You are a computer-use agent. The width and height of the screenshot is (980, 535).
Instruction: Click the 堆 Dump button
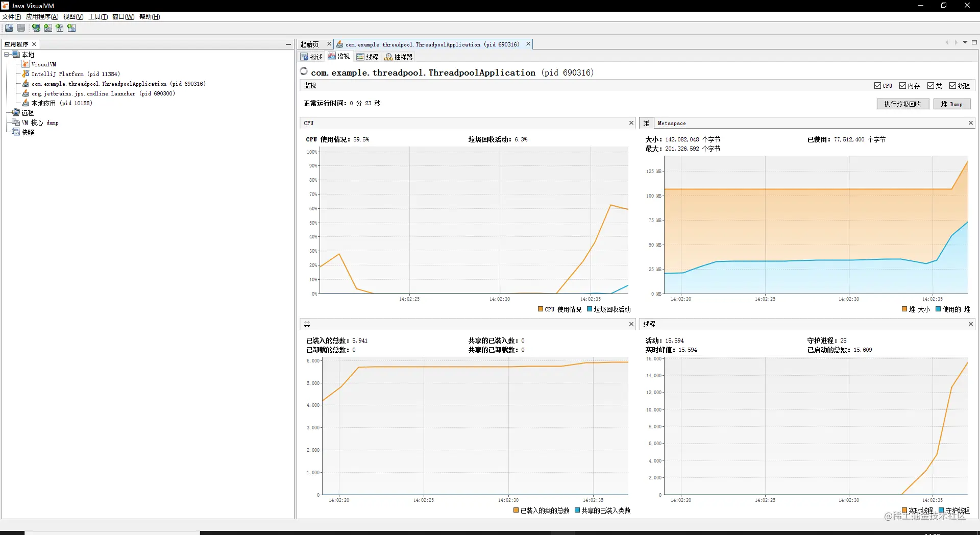coord(952,104)
